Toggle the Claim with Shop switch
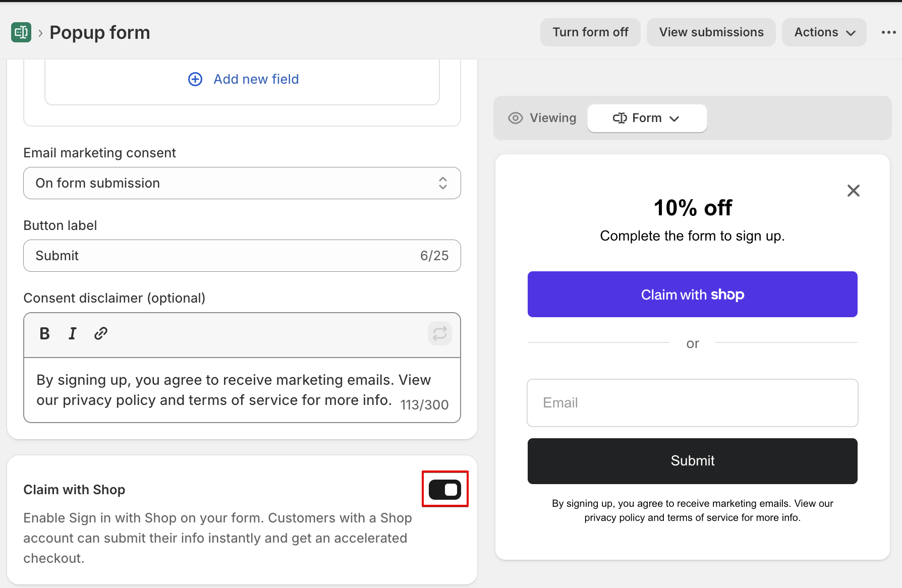902x588 pixels. point(444,489)
